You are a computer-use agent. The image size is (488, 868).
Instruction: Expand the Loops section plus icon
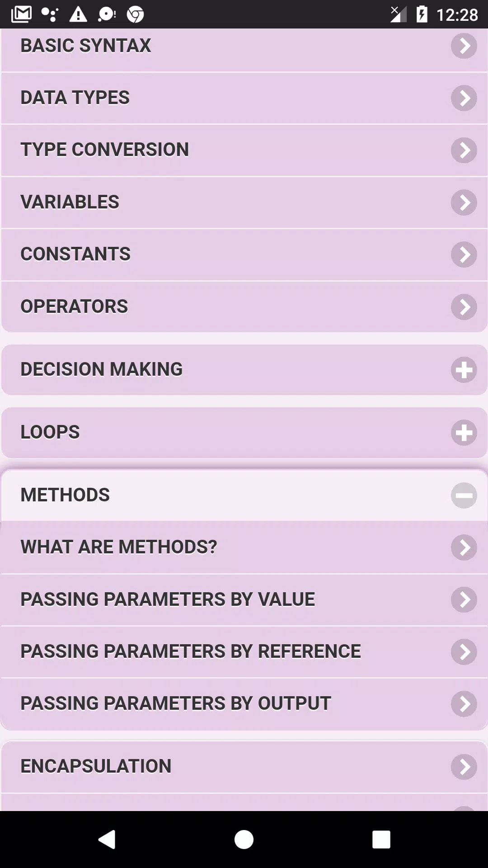point(464,433)
